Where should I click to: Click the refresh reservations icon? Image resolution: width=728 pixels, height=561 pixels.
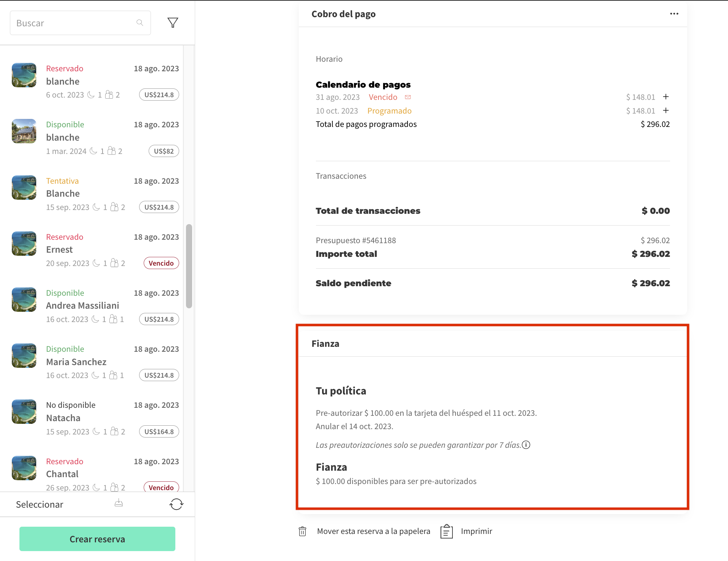pyautogui.click(x=176, y=504)
